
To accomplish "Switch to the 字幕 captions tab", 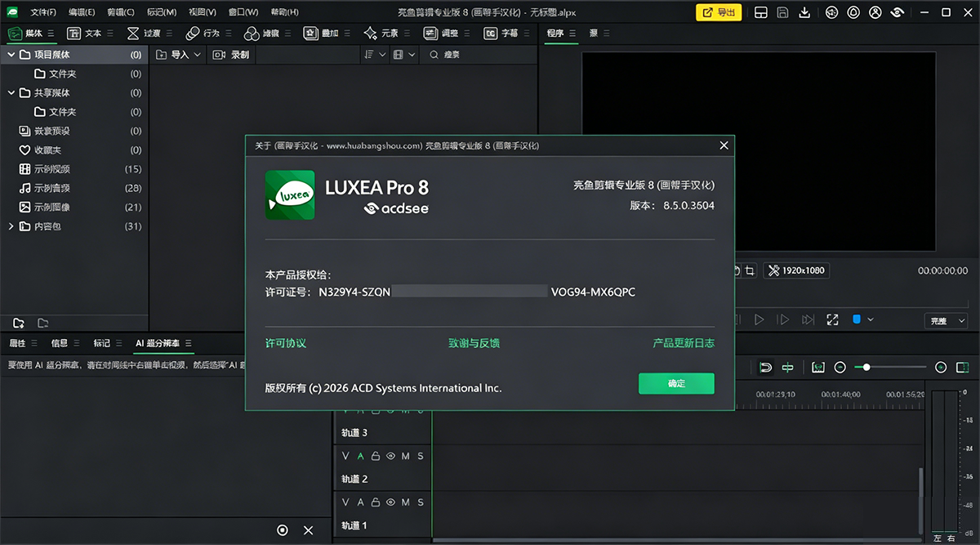I will click(501, 34).
